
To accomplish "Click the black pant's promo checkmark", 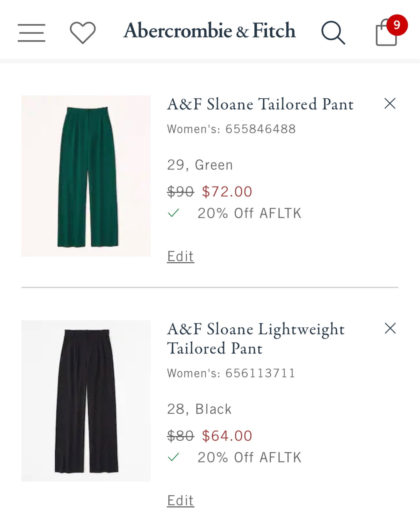I will (173, 457).
